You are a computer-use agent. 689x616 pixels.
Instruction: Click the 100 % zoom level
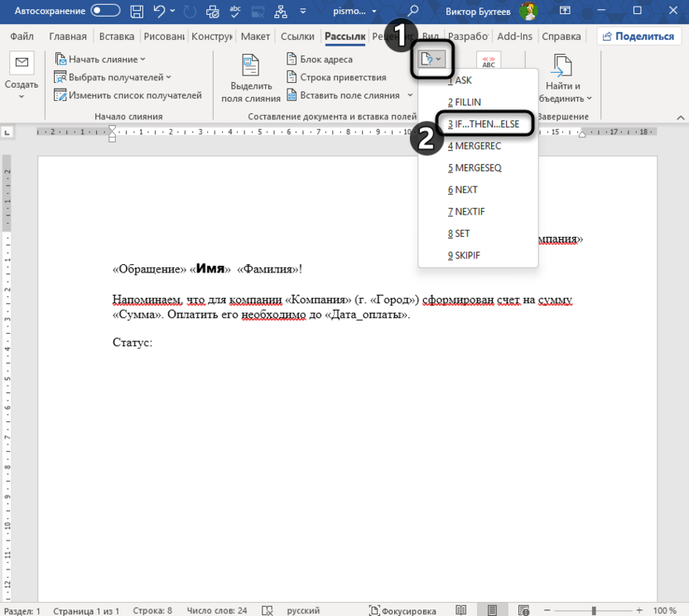pos(664,611)
